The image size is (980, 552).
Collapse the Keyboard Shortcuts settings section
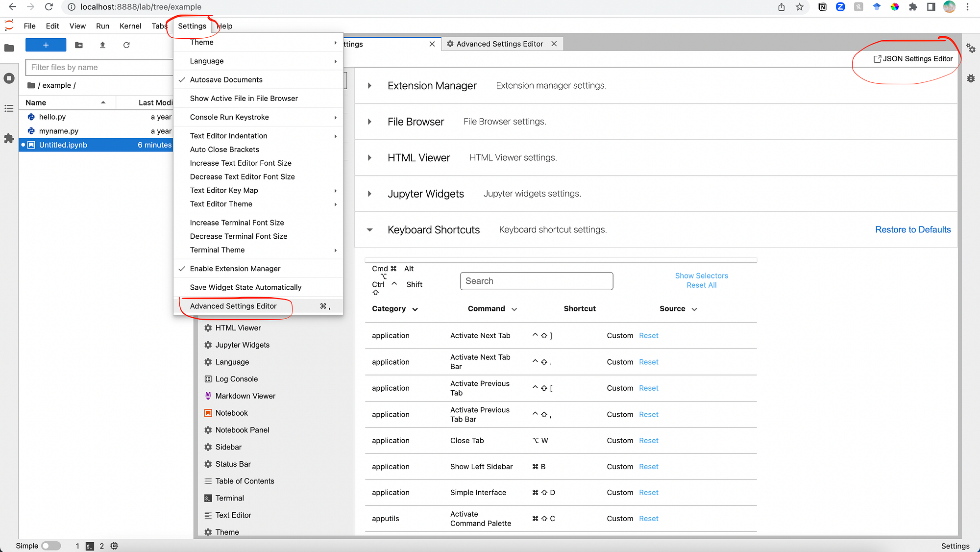tap(369, 230)
